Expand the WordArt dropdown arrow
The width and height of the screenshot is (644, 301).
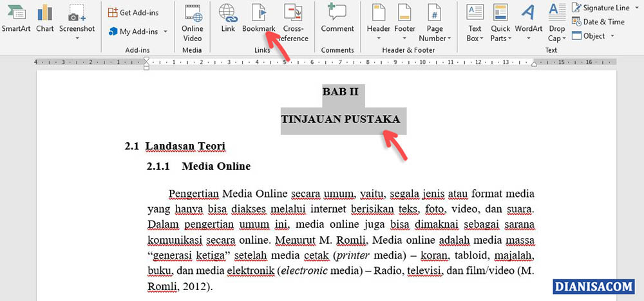[x=528, y=39]
